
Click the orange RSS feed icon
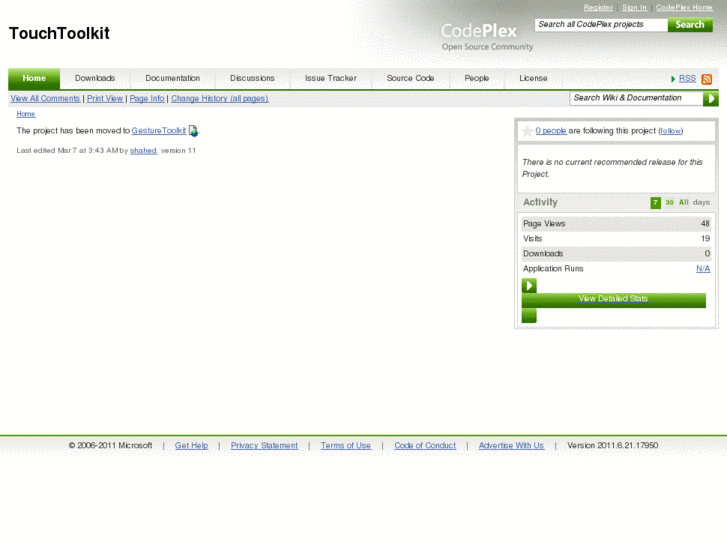(x=707, y=79)
